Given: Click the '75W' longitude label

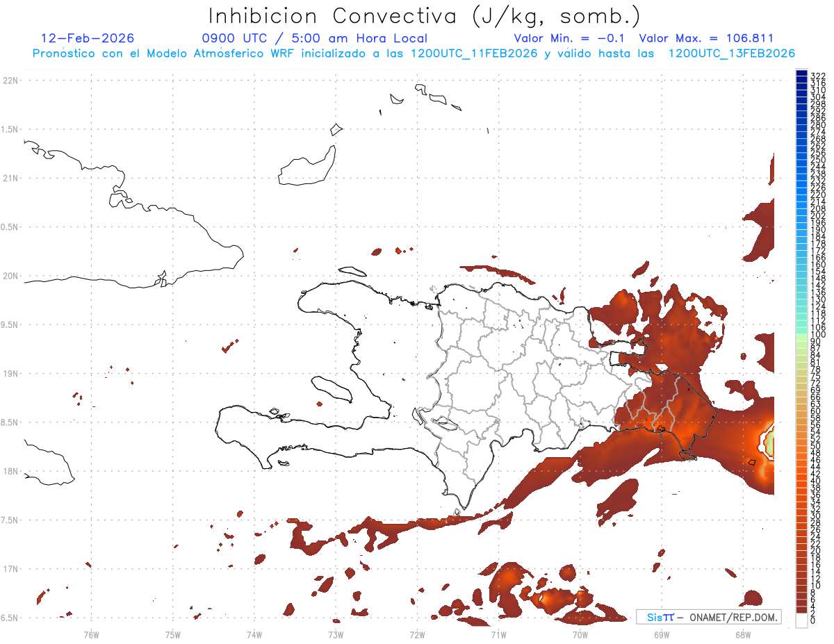Looking at the screenshot, I should click(172, 634).
